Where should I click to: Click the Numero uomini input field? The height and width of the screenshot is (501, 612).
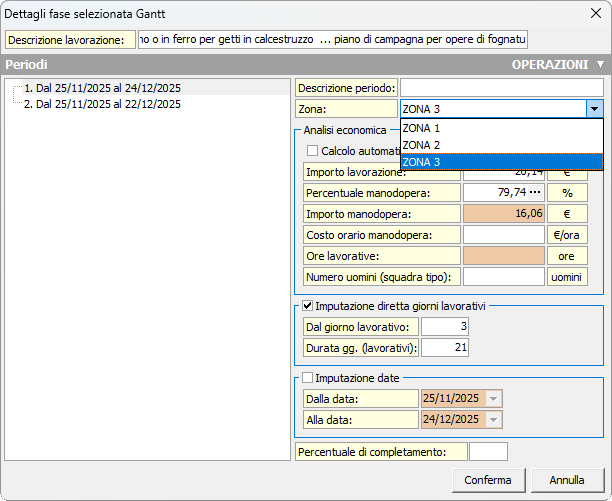(504, 276)
